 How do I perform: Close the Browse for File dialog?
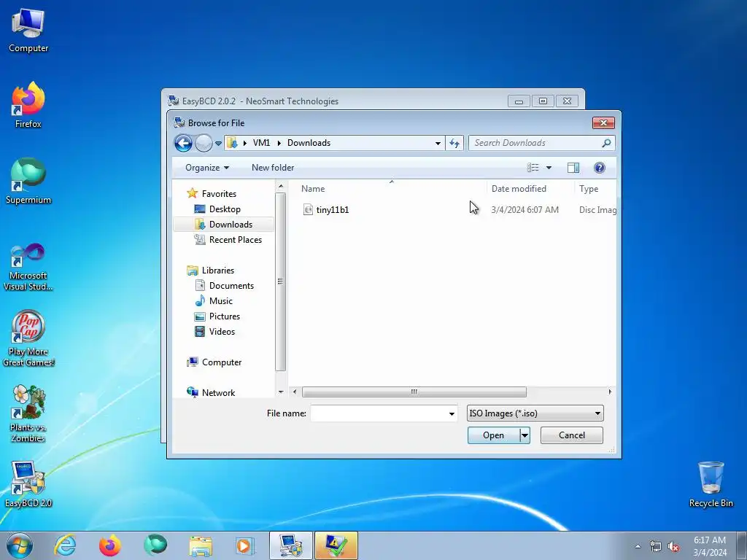click(603, 122)
